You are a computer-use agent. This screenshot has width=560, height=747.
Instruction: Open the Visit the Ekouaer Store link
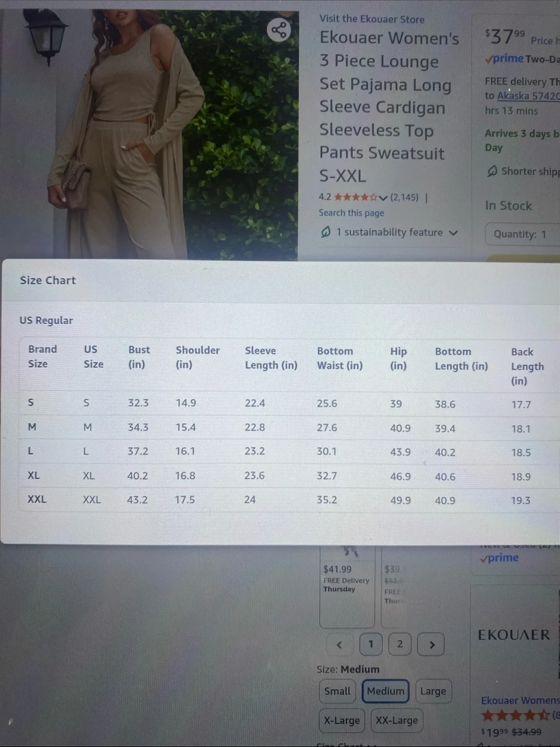(372, 19)
